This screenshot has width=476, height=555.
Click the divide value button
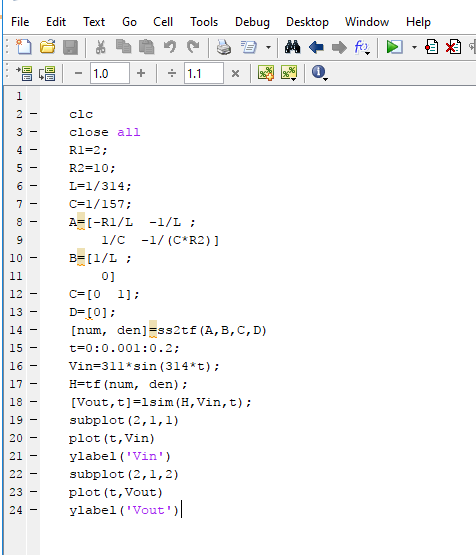(172, 73)
